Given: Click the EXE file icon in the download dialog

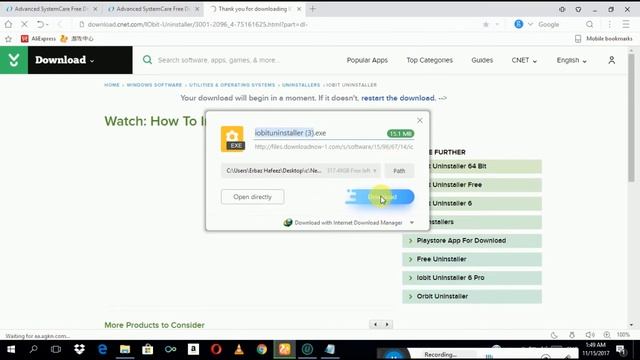Looking at the screenshot, I should point(233,139).
